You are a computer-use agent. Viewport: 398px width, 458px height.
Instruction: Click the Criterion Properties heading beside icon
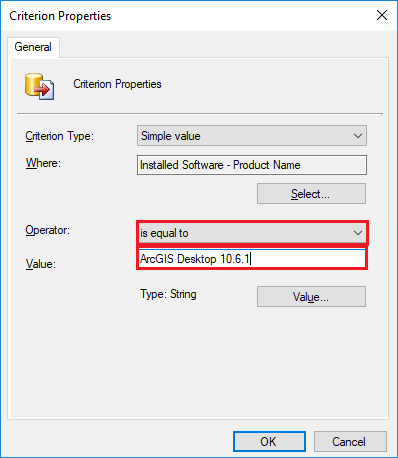point(117,84)
